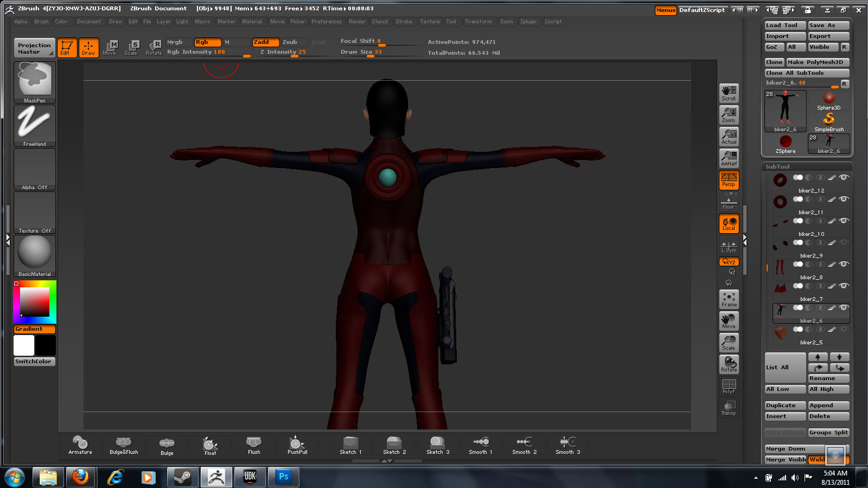Select the PushPull brush
Image resolution: width=868 pixels, height=488 pixels.
tap(297, 445)
